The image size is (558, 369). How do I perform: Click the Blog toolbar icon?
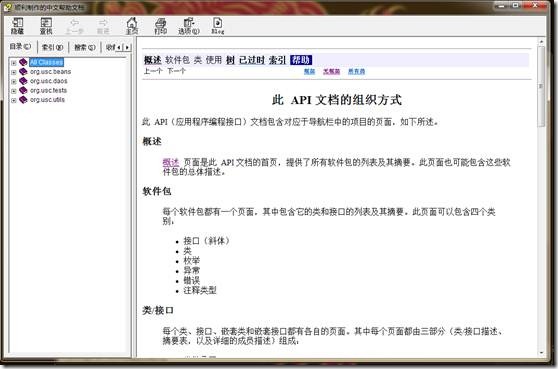[x=217, y=26]
